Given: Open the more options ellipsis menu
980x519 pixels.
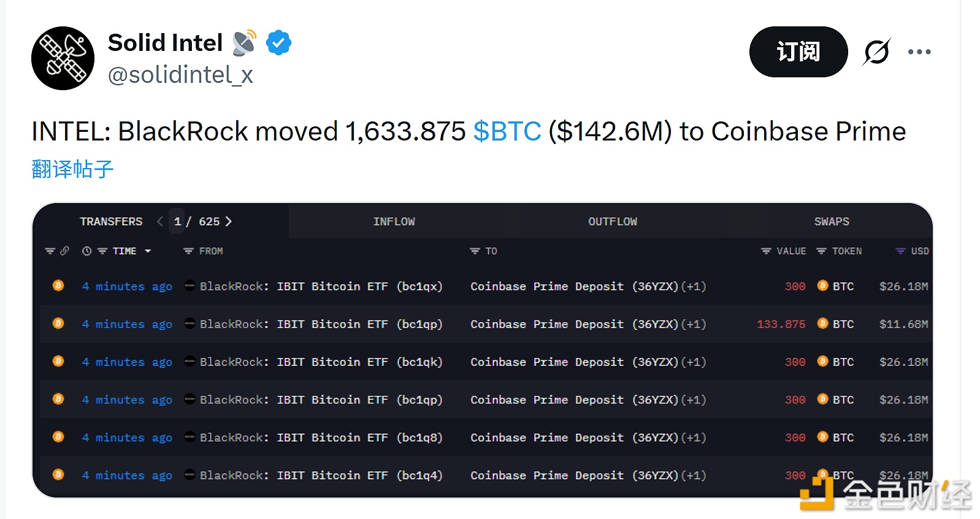Looking at the screenshot, I should (x=919, y=52).
